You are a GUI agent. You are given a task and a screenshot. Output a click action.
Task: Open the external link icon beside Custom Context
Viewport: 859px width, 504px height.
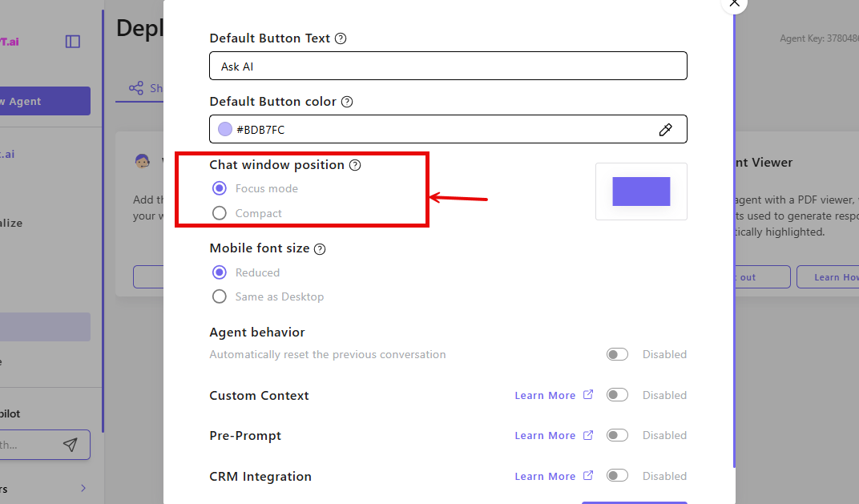pyautogui.click(x=588, y=394)
